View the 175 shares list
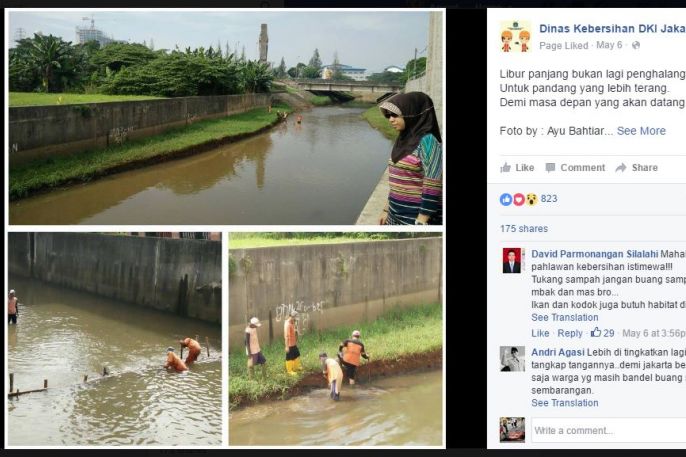 coord(523,229)
